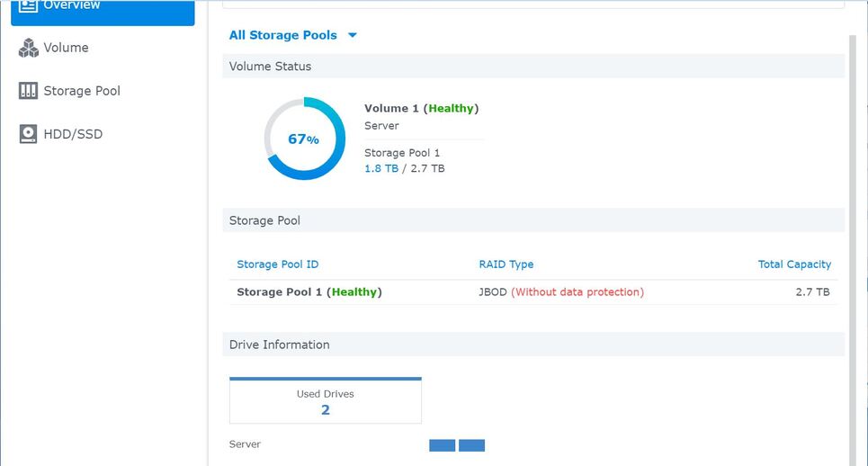Click the Overview icon in the sidebar

coord(28,5)
